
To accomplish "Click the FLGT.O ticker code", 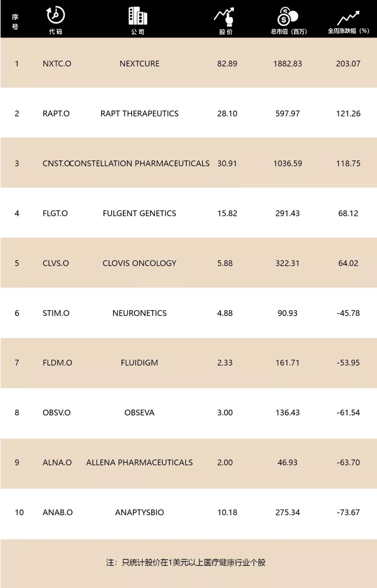I will (55, 213).
